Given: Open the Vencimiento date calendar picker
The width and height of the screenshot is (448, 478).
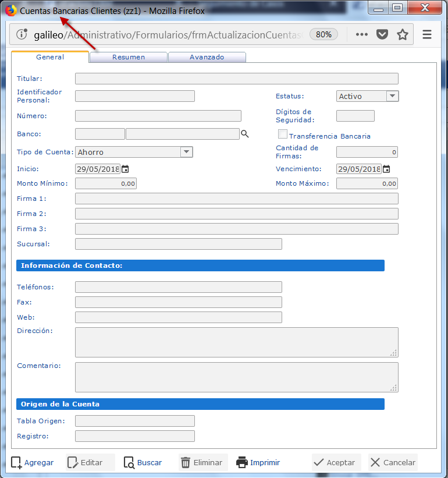Looking at the screenshot, I should (386, 169).
